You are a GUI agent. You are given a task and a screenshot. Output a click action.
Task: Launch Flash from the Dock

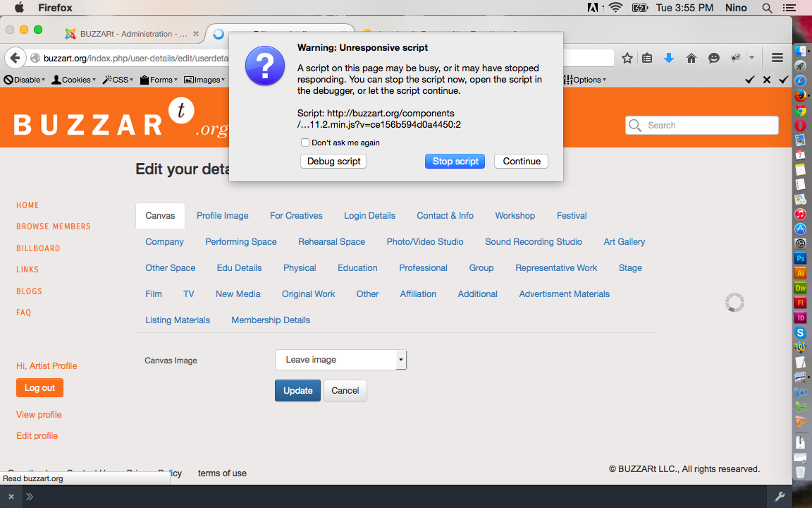(x=801, y=303)
